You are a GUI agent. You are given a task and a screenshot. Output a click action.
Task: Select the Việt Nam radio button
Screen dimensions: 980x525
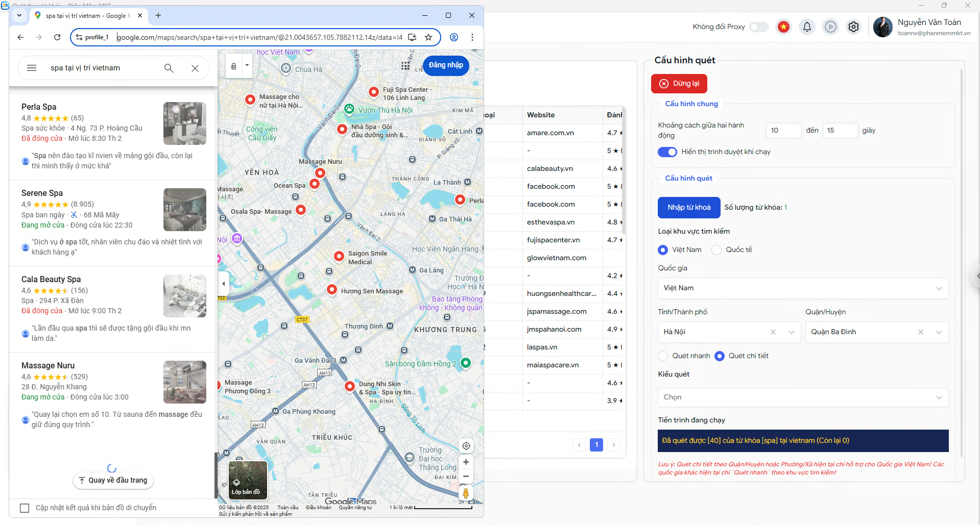coord(663,249)
